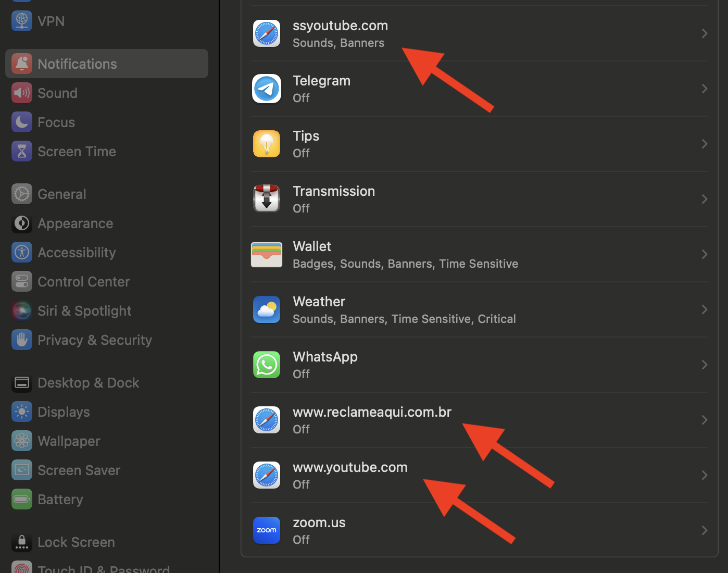Click the Wallpaper flower icon in sidebar
728x573 pixels.
[x=22, y=441]
